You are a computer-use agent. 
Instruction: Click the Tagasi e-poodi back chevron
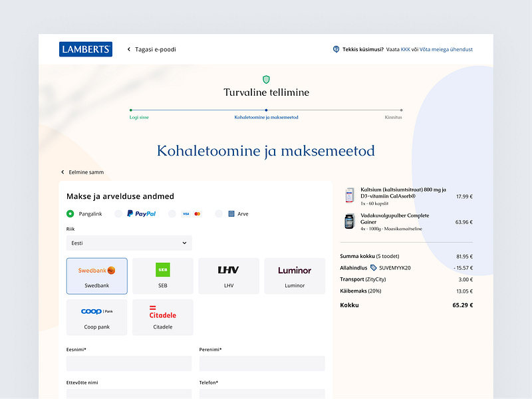[129, 49]
